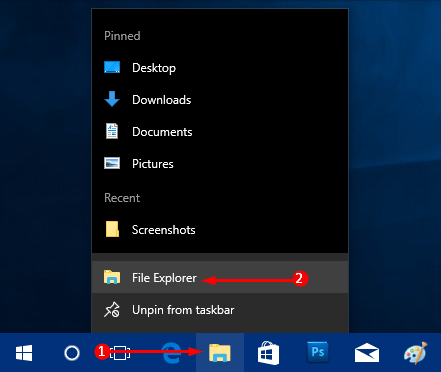Image resolution: width=441 pixels, height=372 pixels.
Task: Click the blue Desktop icon in Pinned list
Action: pos(112,67)
